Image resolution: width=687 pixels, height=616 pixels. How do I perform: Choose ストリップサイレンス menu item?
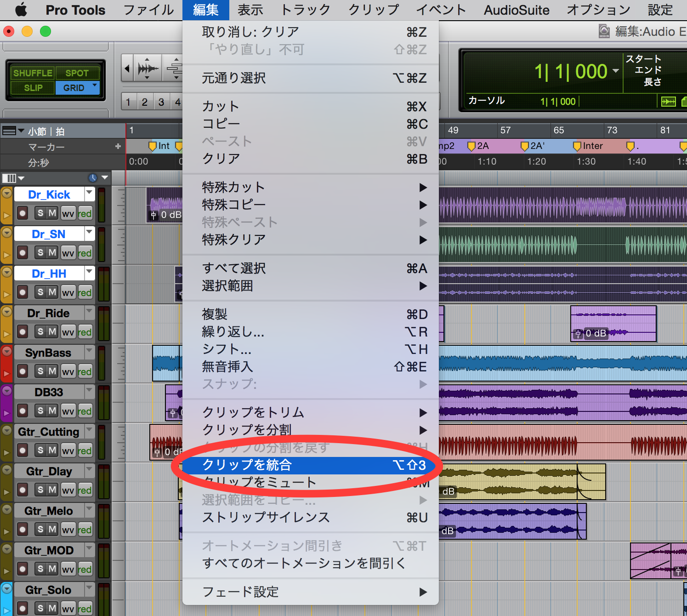click(x=311, y=517)
